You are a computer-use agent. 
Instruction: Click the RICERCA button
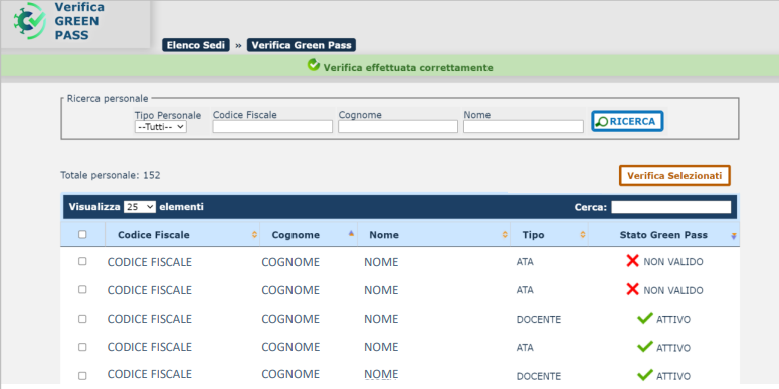coord(627,121)
